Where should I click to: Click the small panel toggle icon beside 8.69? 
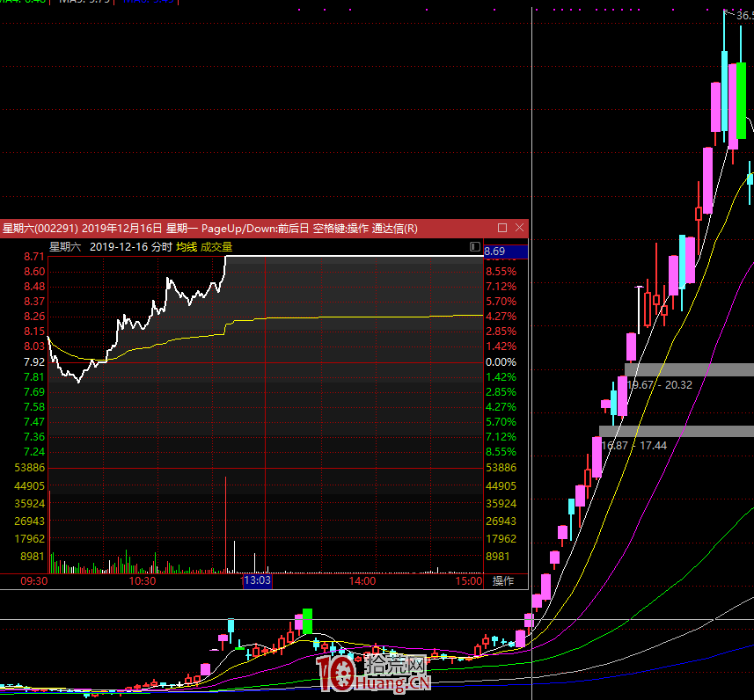pyautogui.click(x=475, y=247)
